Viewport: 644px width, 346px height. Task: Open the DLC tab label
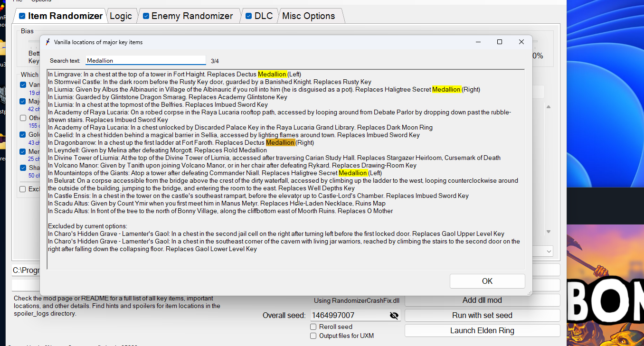pos(264,16)
